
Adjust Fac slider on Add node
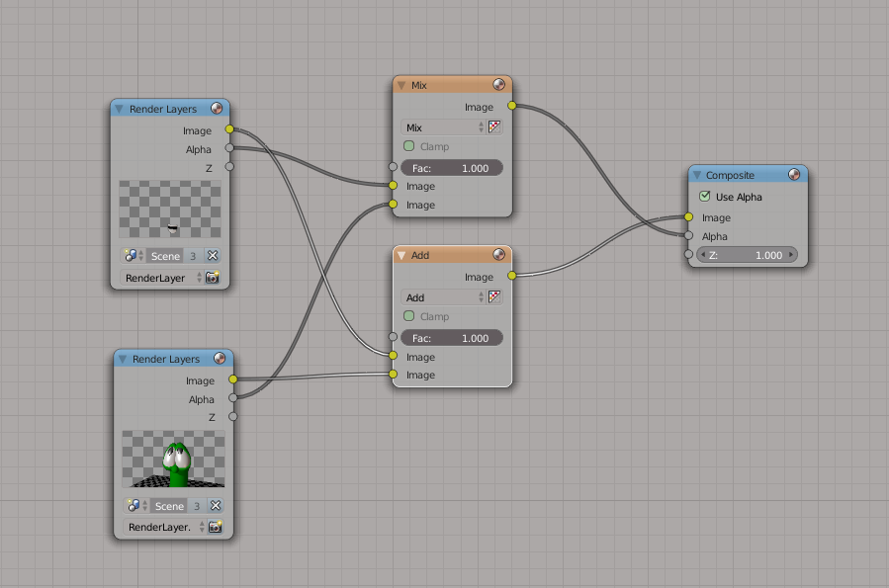(x=452, y=338)
